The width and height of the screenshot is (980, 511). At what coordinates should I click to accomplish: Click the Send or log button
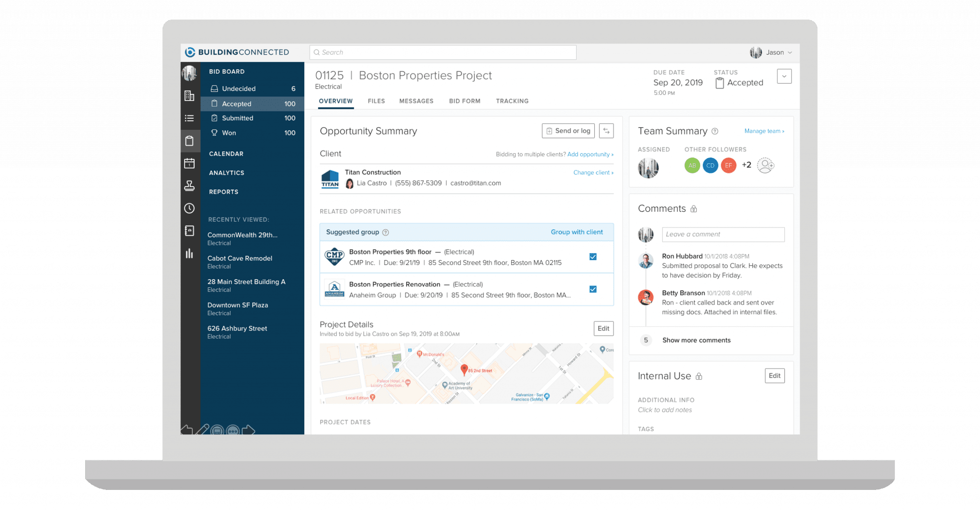pyautogui.click(x=568, y=131)
